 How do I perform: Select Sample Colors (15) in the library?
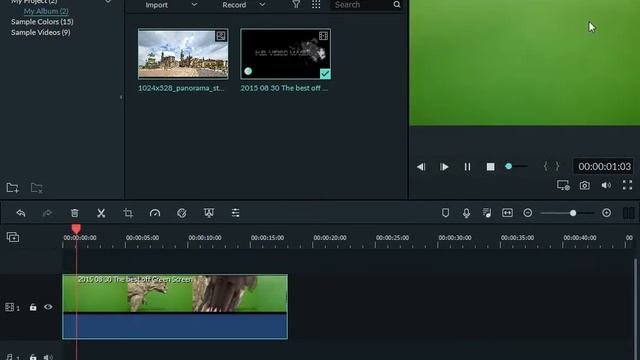click(x=42, y=22)
